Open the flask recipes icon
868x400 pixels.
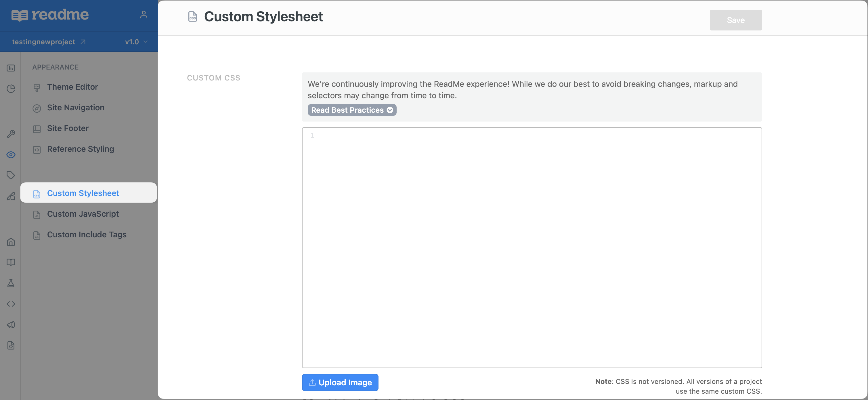click(11, 283)
